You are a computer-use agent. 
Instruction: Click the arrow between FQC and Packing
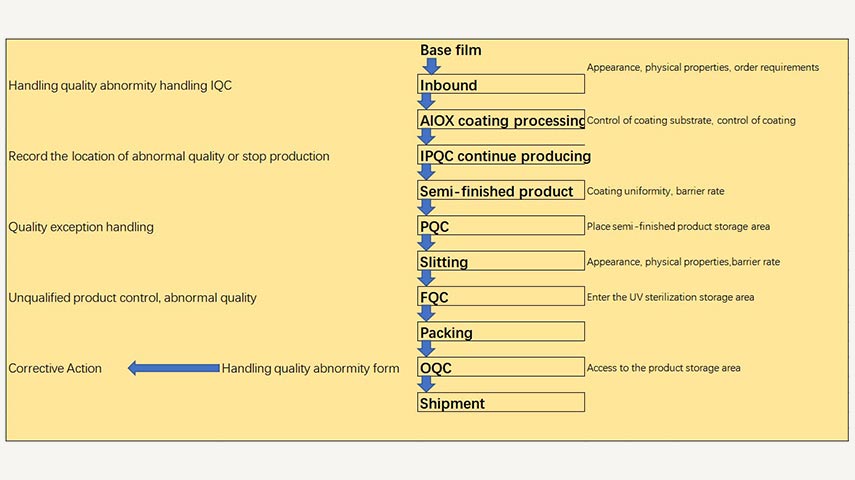point(427,313)
